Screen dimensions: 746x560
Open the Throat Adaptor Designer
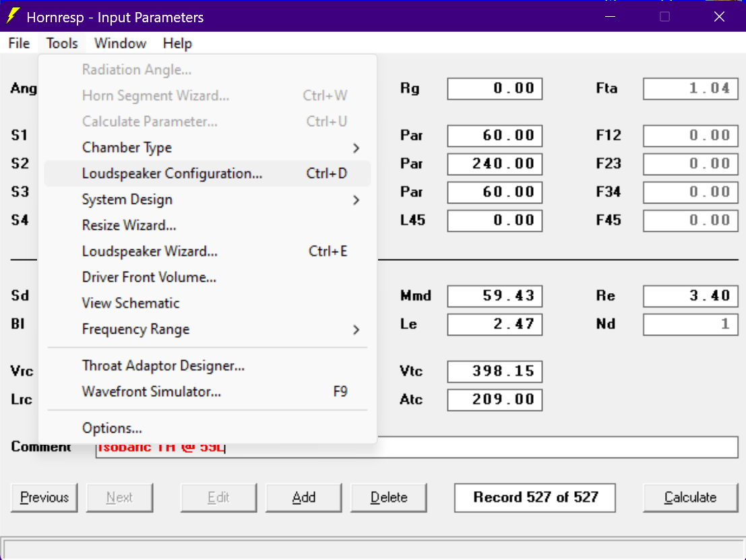(208, 365)
